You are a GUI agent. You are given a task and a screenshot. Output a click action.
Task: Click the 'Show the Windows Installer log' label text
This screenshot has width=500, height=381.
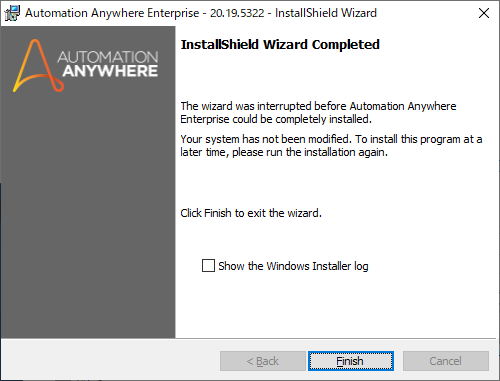293,266
